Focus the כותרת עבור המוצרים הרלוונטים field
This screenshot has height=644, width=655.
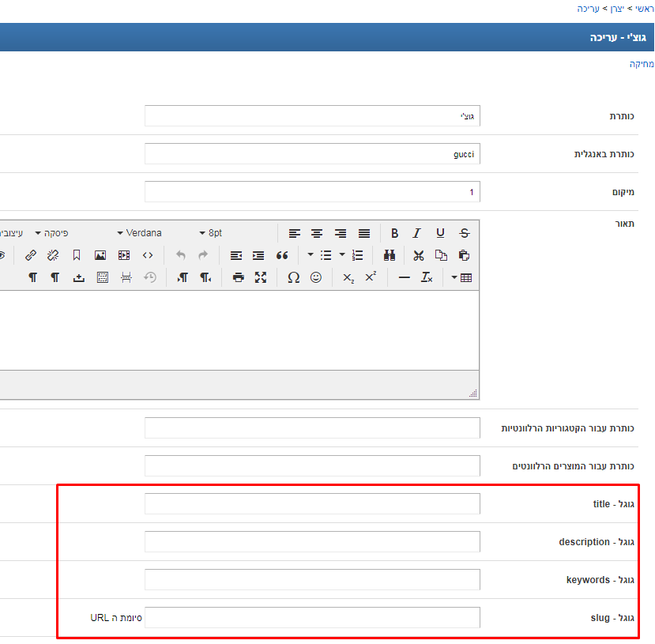pos(312,465)
